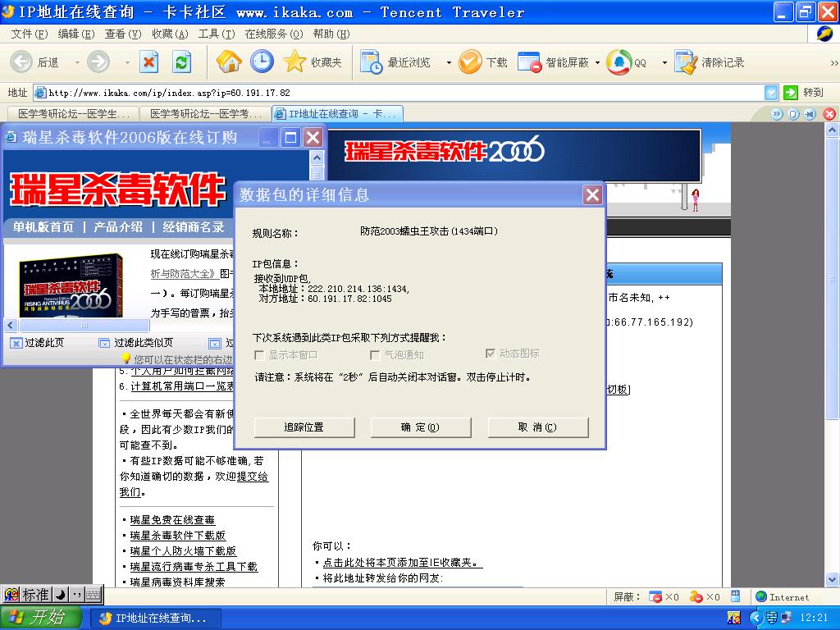Viewport: 840px width, 630px height.
Task: Click 确定(O) in packet dialog
Action: pos(421,427)
